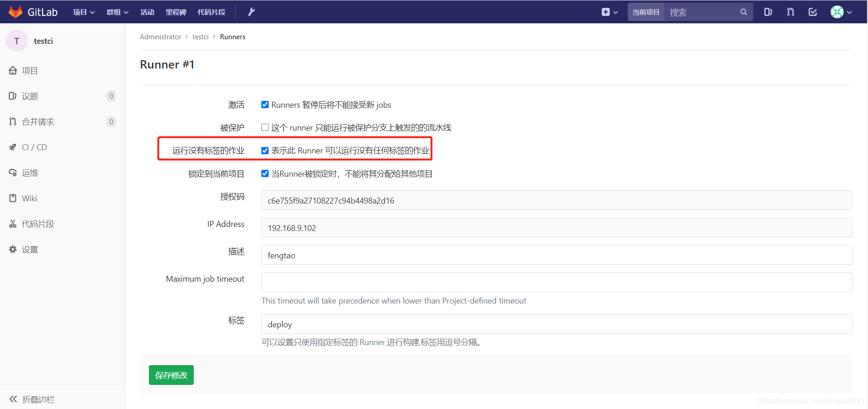Screen dimensions: 868x409
Task: Expand the user avatar dropdown chevron
Action: tap(849, 12)
